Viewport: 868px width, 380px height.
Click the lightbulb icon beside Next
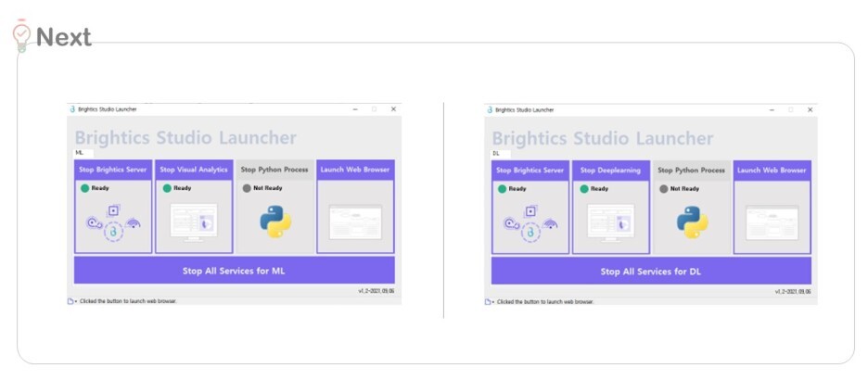click(21, 36)
